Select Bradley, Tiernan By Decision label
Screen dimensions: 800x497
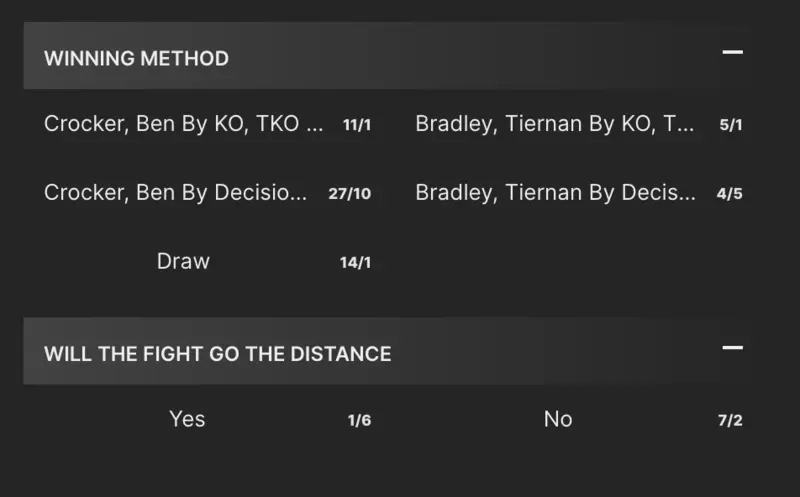click(x=555, y=193)
